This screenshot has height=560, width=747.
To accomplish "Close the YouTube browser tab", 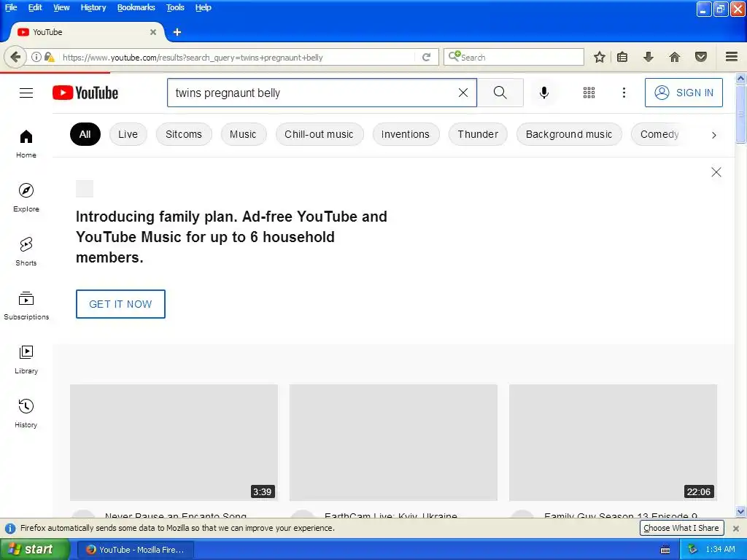I will 153,32.
